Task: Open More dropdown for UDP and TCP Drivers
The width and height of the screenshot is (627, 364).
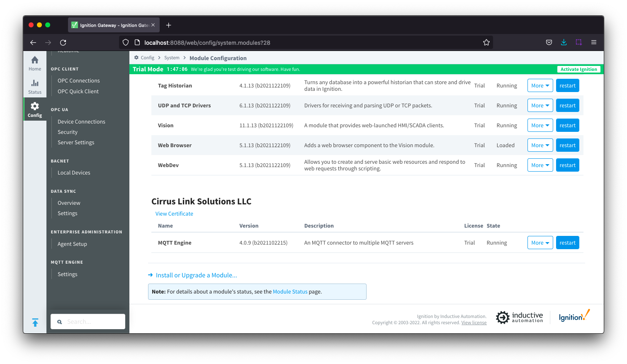Action: [x=540, y=106]
